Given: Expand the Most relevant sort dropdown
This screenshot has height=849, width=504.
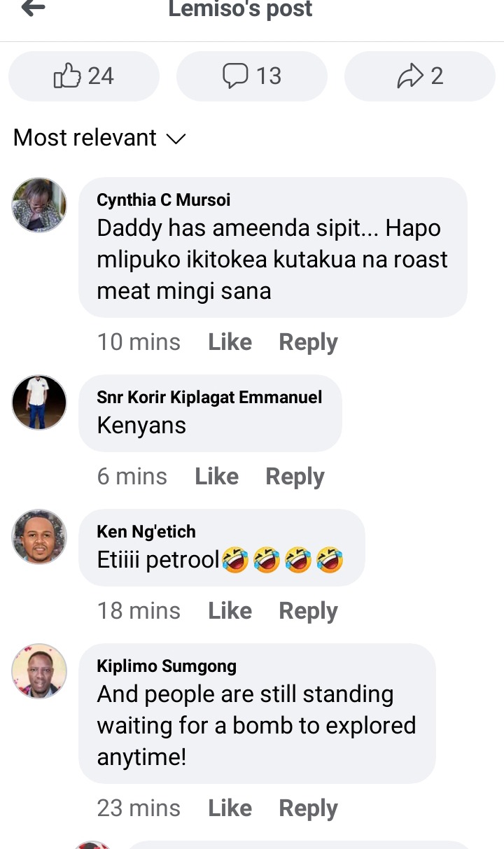Looking at the screenshot, I should tap(99, 138).
